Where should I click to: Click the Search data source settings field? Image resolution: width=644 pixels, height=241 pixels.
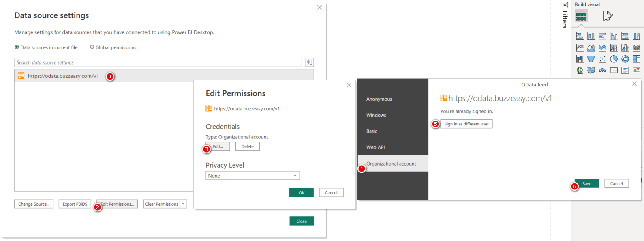coord(158,62)
